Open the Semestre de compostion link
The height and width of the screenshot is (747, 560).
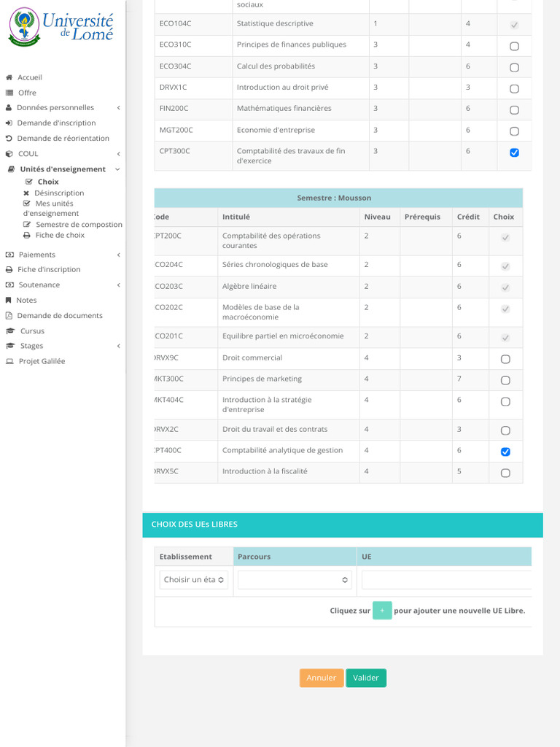(79, 225)
